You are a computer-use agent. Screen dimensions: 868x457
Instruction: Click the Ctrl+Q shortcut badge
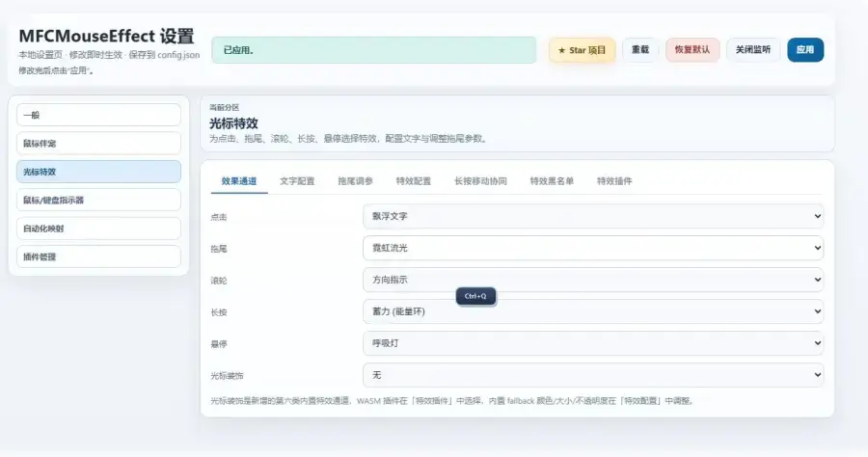[x=475, y=296]
